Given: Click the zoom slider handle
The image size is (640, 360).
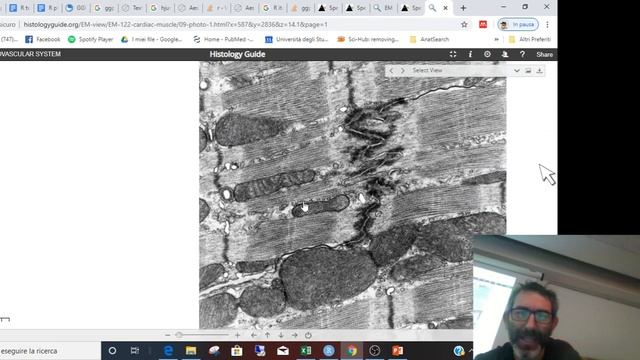Looking at the screenshot, I should pyautogui.click(x=179, y=335).
